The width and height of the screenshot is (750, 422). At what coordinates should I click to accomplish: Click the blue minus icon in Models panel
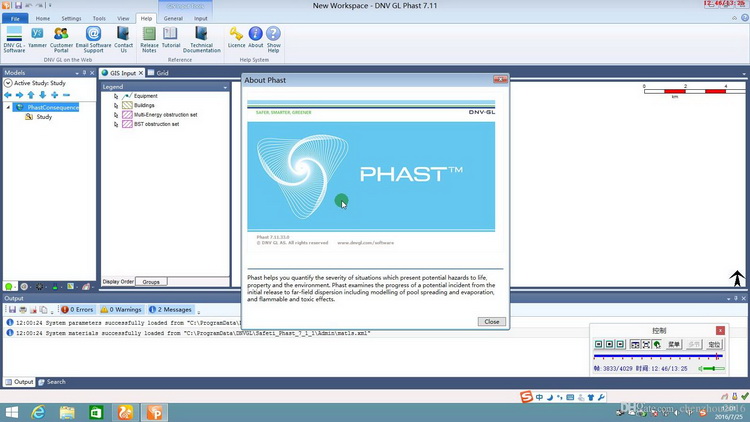(x=66, y=95)
